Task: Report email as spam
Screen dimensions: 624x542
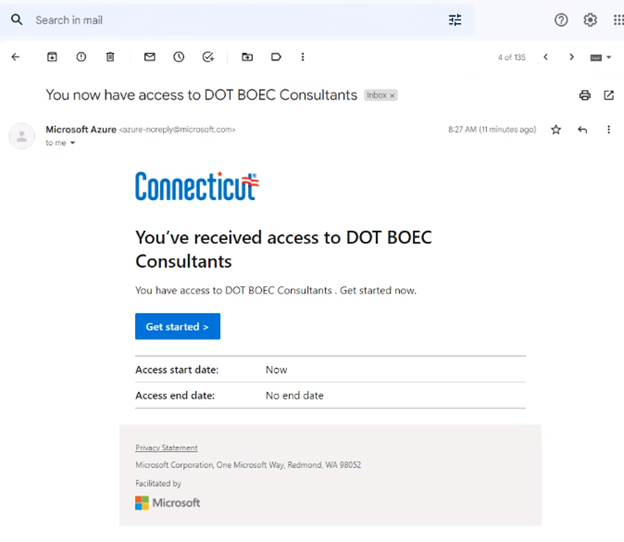Action: click(81, 57)
